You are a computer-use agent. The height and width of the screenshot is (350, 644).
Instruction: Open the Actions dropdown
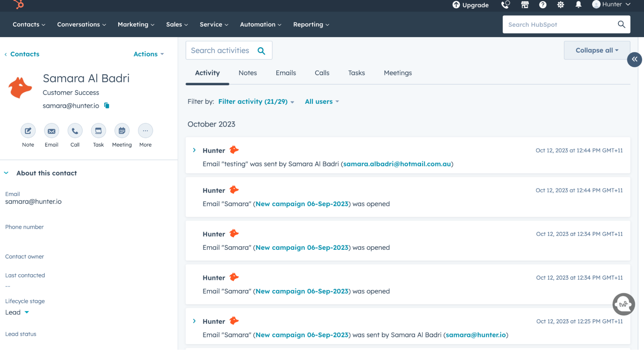click(149, 54)
